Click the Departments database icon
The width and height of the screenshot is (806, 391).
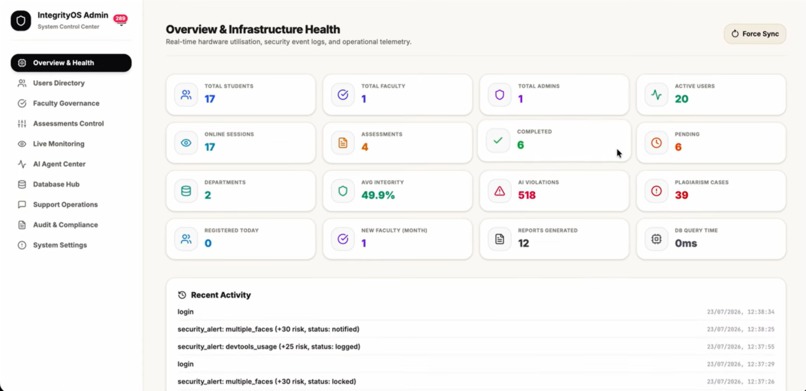(x=186, y=191)
